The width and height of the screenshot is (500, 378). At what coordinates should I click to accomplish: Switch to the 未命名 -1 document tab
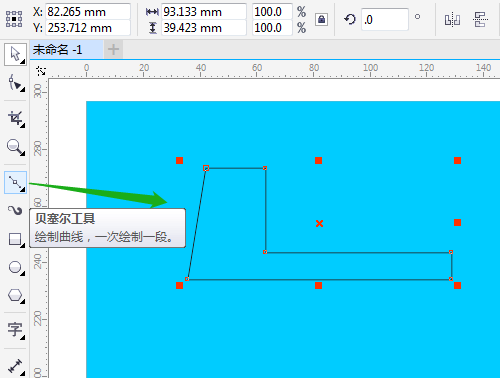pyautogui.click(x=66, y=50)
